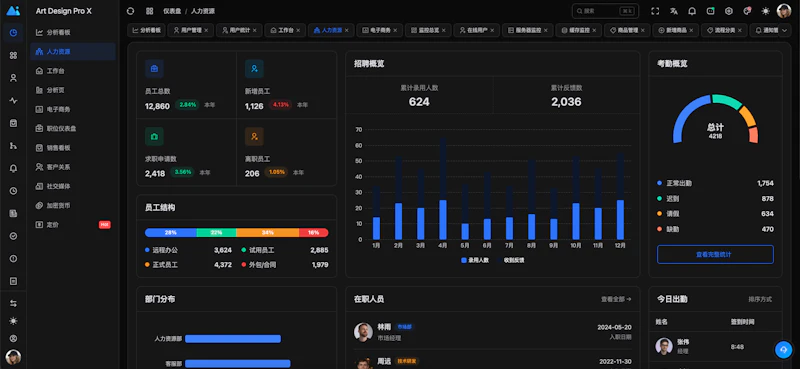Click the refresh icon in the header

(130, 11)
